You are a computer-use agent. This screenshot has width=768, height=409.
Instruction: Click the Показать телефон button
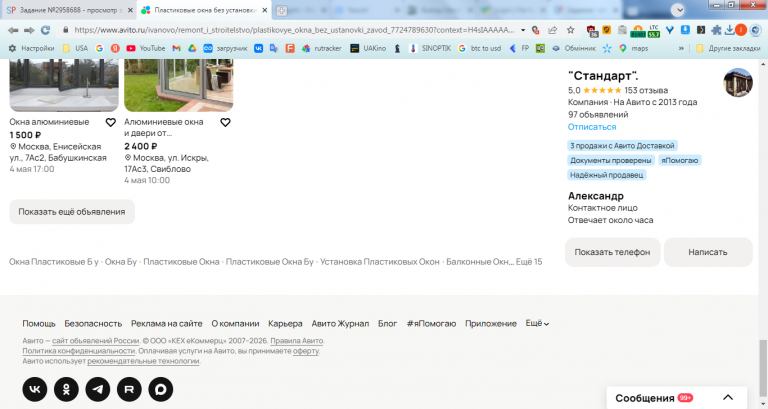pyautogui.click(x=612, y=252)
